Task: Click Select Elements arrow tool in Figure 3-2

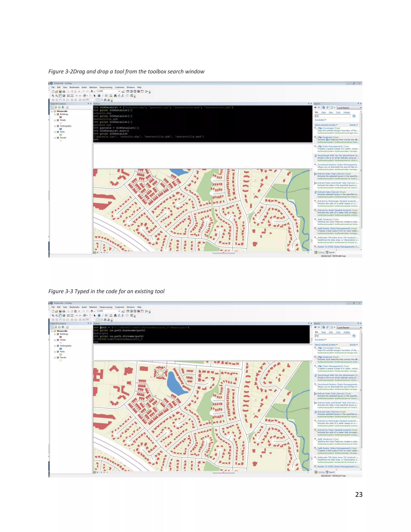Action: click(95, 96)
